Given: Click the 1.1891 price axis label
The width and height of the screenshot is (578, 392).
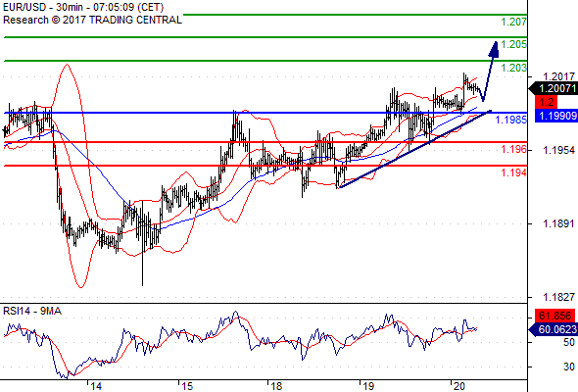Looking at the screenshot, I should click(558, 223).
